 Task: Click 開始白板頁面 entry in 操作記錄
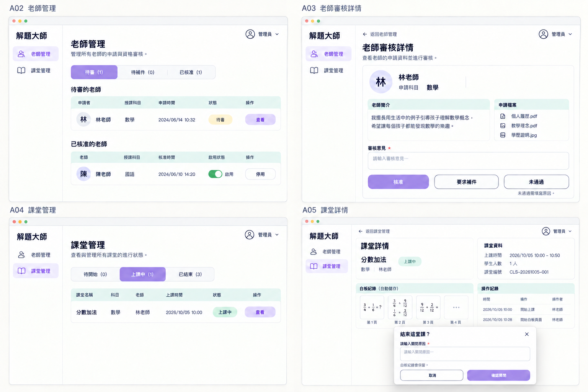(531, 320)
